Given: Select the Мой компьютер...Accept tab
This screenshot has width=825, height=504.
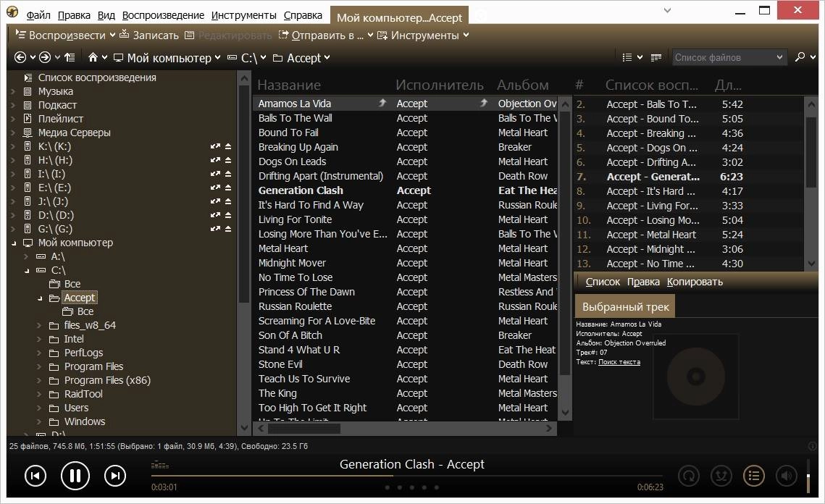Looking at the screenshot, I should [x=399, y=17].
